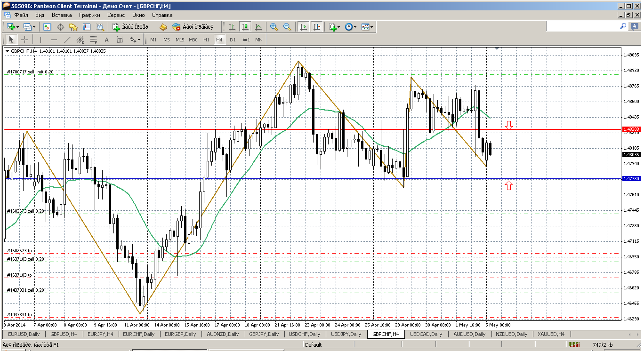
Task: Switch to the USDCAD,Daily chart tab
Action: pyautogui.click(x=426, y=334)
